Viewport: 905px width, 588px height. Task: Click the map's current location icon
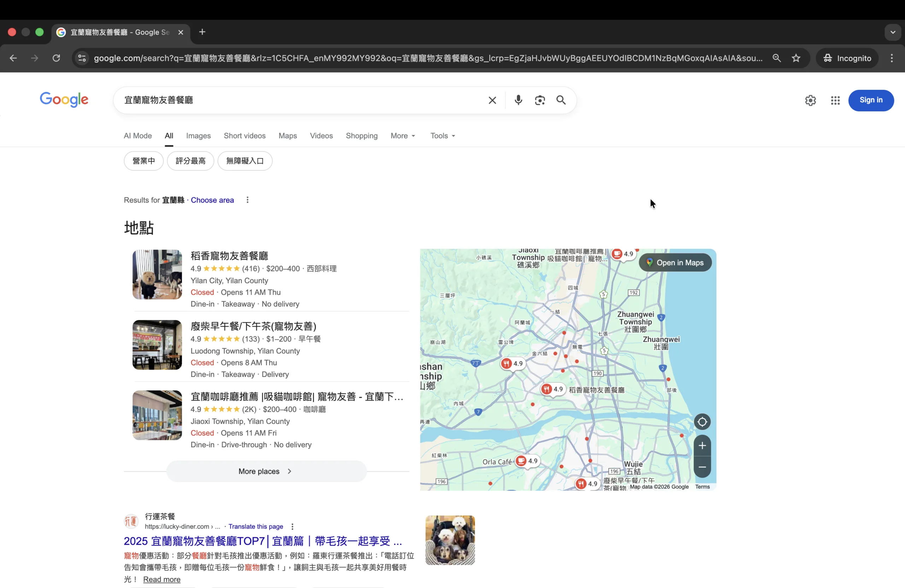(702, 422)
